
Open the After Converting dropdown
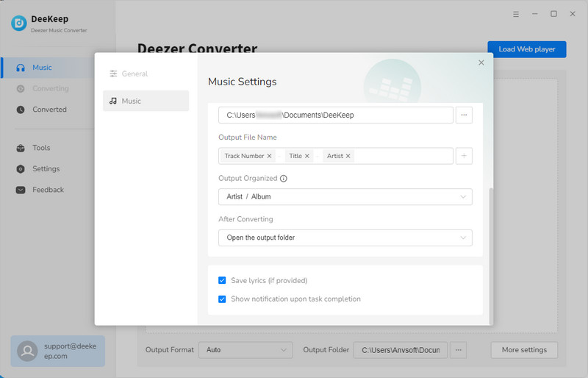345,238
